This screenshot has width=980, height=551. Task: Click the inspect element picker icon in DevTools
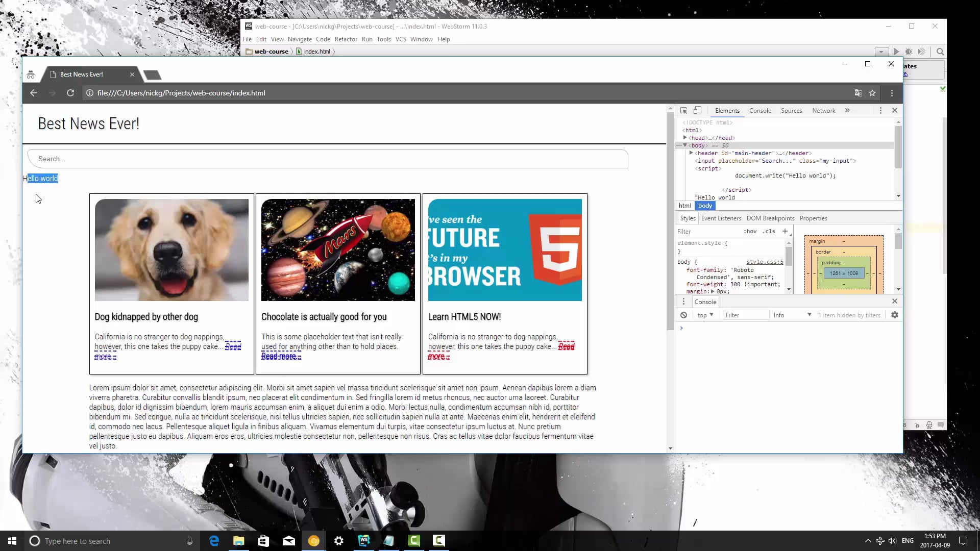[682, 110]
